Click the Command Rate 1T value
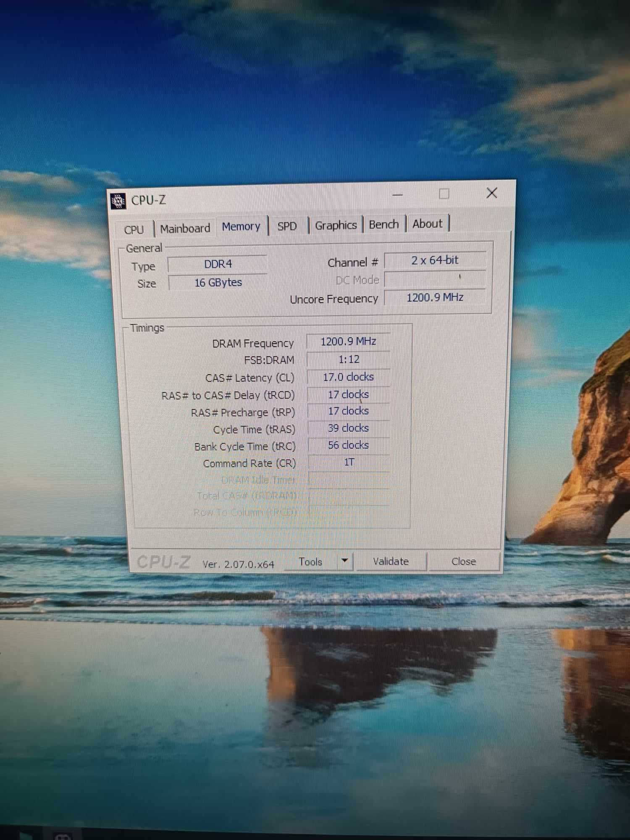Viewport: 630px width, 840px height. [x=349, y=462]
